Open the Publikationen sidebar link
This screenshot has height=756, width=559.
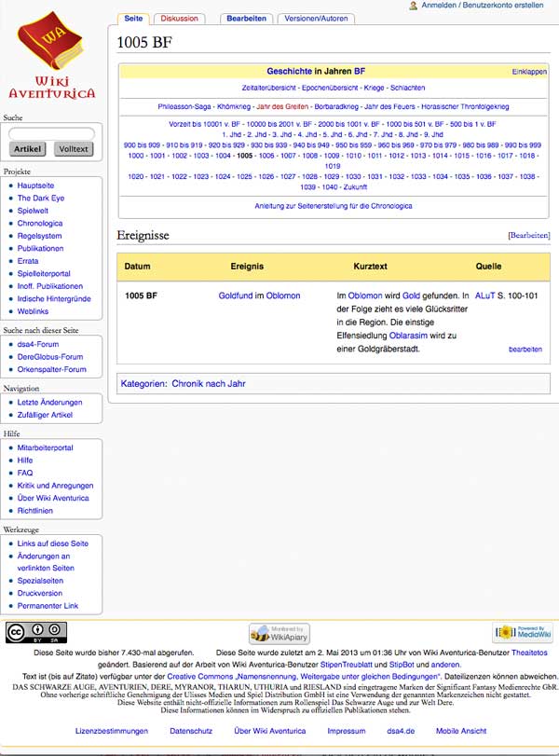click(x=40, y=248)
